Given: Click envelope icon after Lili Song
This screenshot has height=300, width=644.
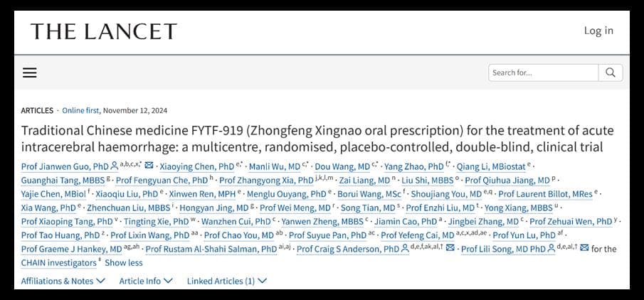Looking at the screenshot, I should [x=584, y=248].
